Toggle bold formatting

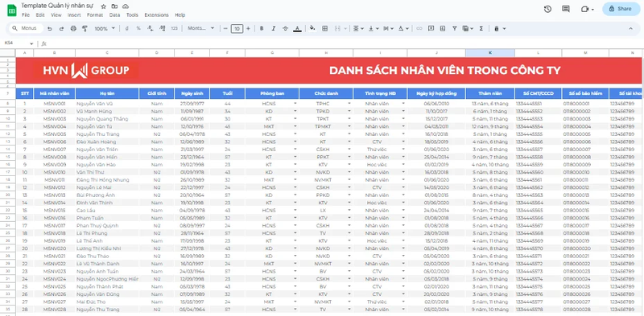(262, 29)
